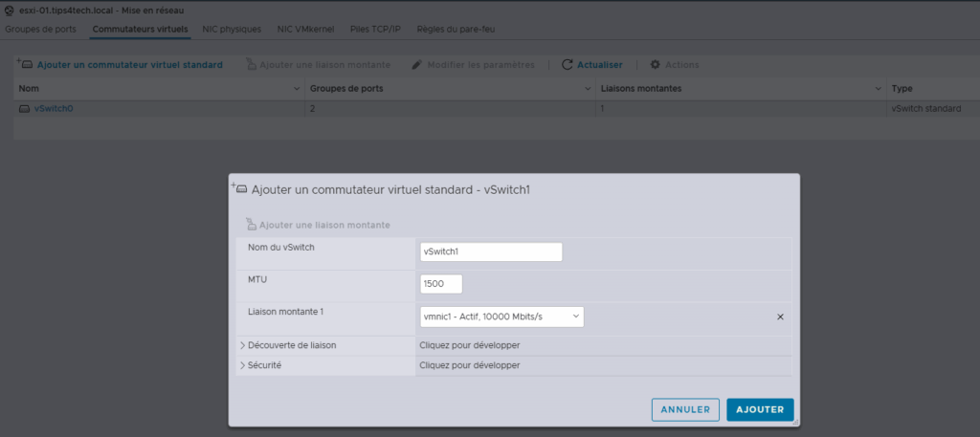980x437 pixels.
Task: Open the Groupes de ports tab
Action: (x=40, y=30)
